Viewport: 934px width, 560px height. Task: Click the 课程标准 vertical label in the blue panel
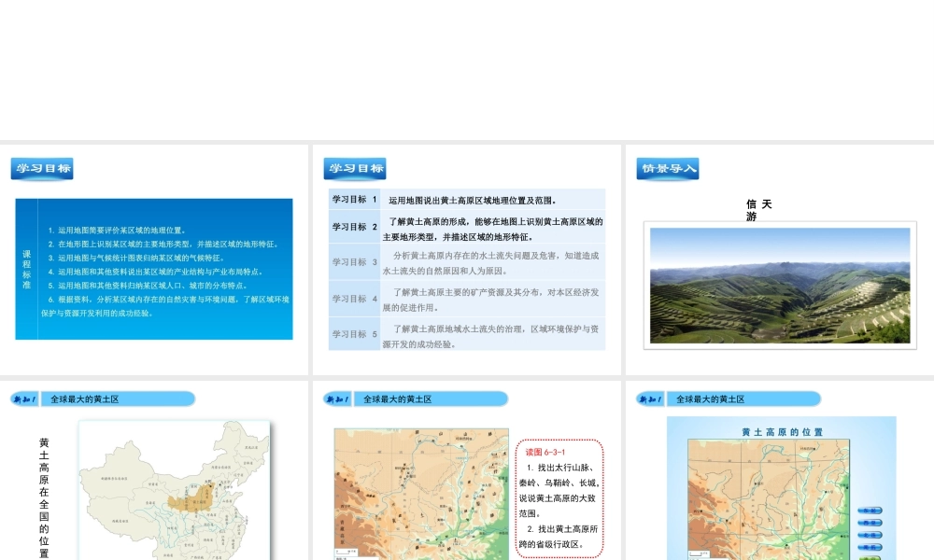[x=26, y=269]
